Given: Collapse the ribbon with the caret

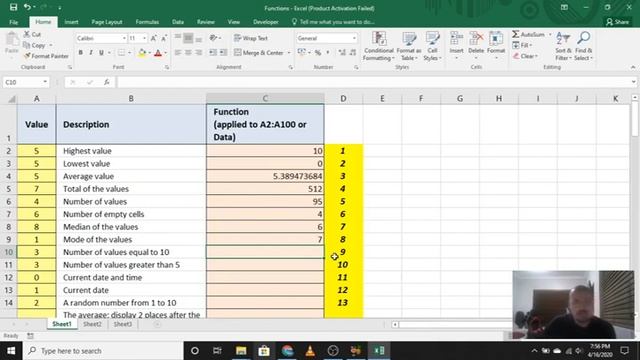Looking at the screenshot, I should point(633,67).
